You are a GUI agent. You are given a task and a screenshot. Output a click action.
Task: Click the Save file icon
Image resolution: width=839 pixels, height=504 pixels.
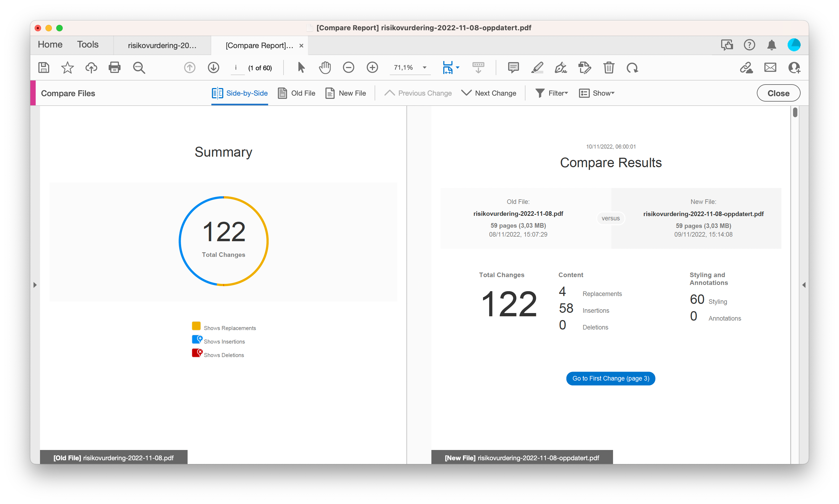click(x=44, y=68)
